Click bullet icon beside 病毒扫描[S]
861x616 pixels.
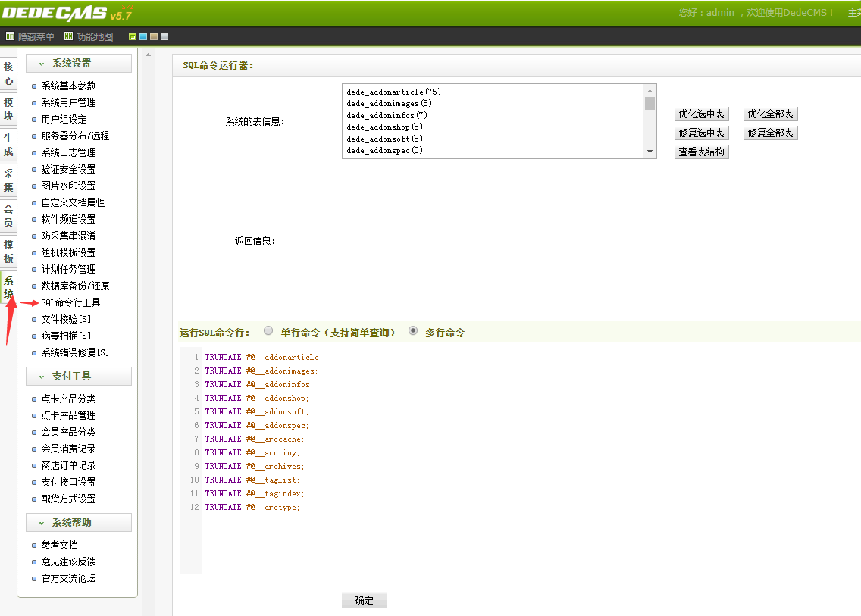coord(34,336)
